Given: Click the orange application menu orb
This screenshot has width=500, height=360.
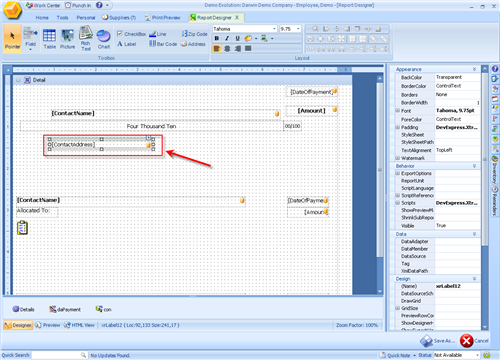Looking at the screenshot, I should [x=12, y=10].
